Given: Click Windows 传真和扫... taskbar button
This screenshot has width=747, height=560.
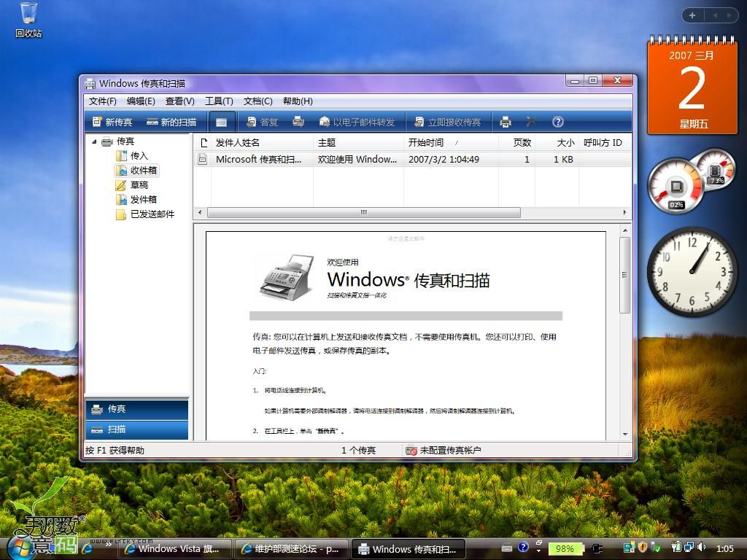Looking at the screenshot, I should click(409, 549).
